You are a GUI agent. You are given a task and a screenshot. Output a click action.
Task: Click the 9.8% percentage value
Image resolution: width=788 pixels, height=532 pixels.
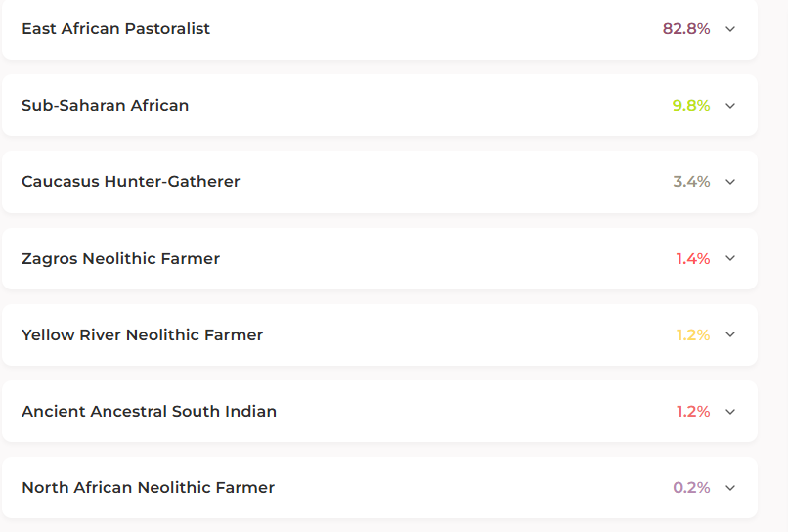(691, 106)
